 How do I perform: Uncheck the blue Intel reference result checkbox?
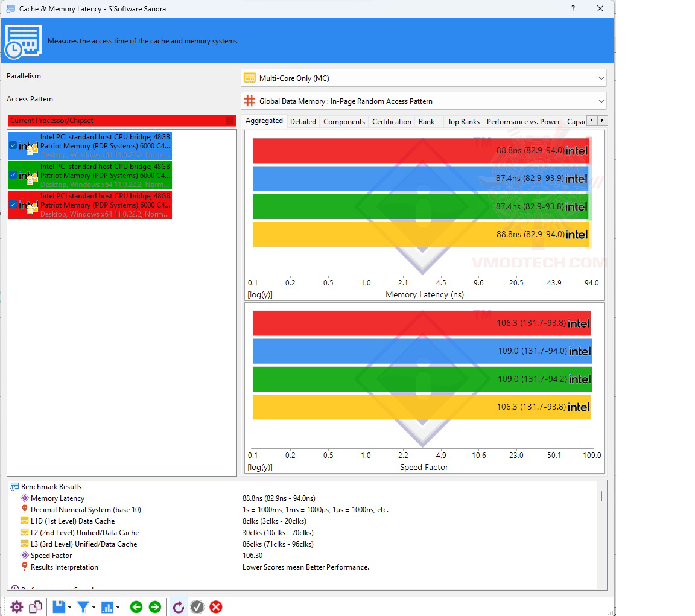[x=13, y=145]
